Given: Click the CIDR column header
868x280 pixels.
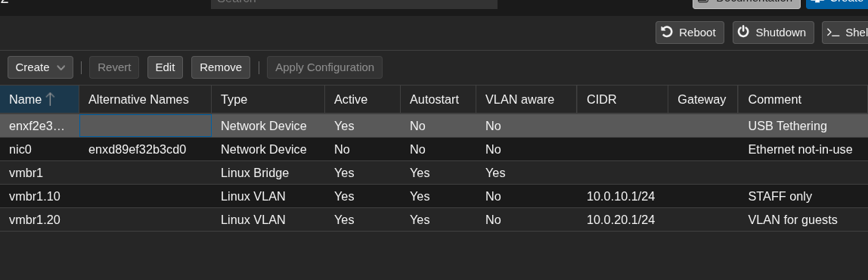Looking at the screenshot, I should pos(622,99).
